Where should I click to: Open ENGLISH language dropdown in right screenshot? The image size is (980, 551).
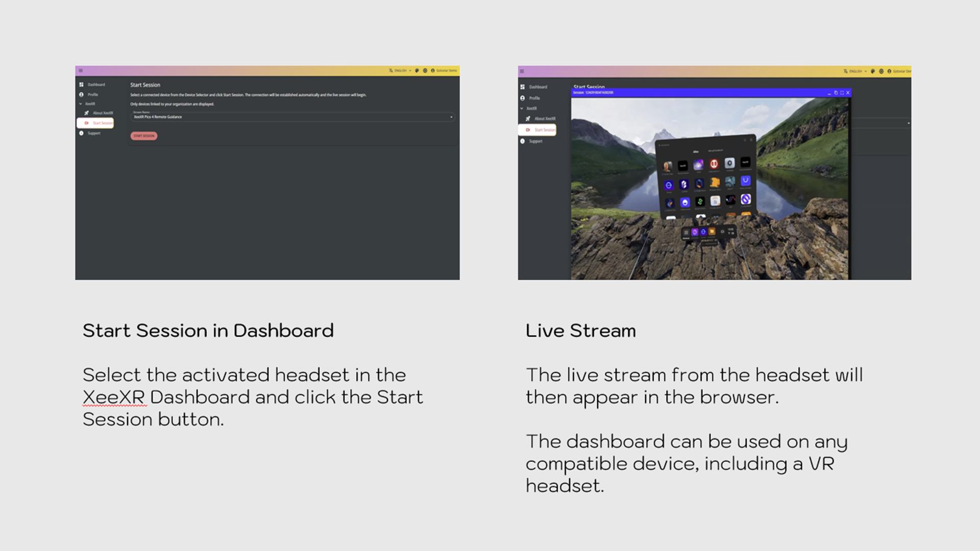855,71
